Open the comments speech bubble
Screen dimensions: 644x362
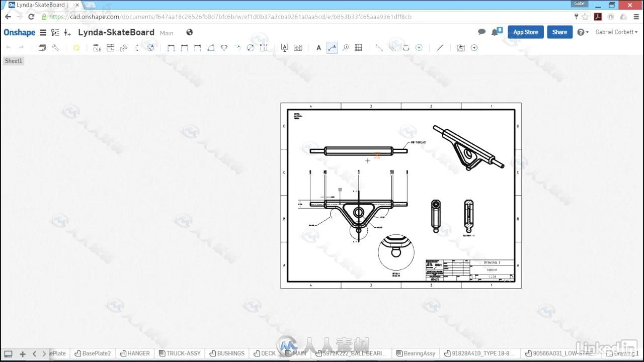tap(481, 32)
